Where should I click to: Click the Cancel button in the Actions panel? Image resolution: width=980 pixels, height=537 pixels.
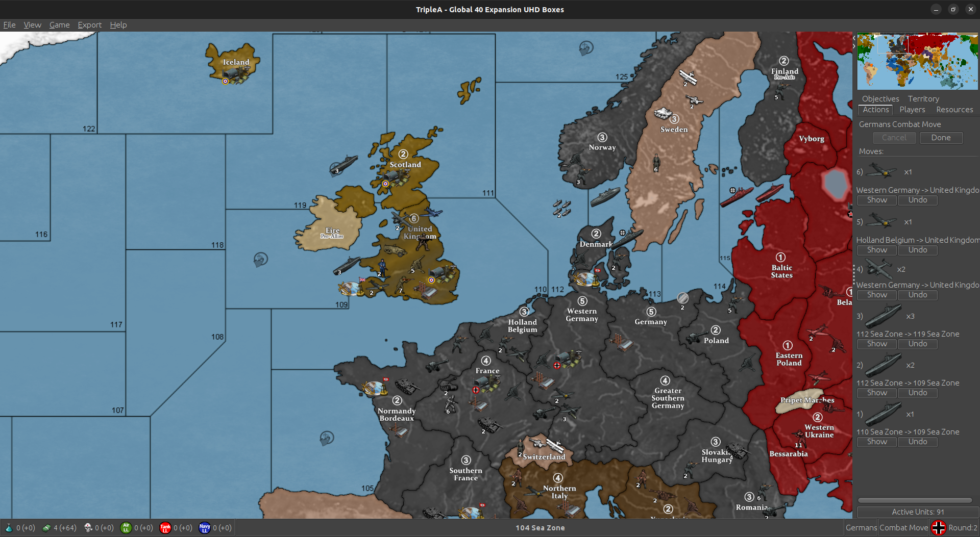(x=894, y=138)
